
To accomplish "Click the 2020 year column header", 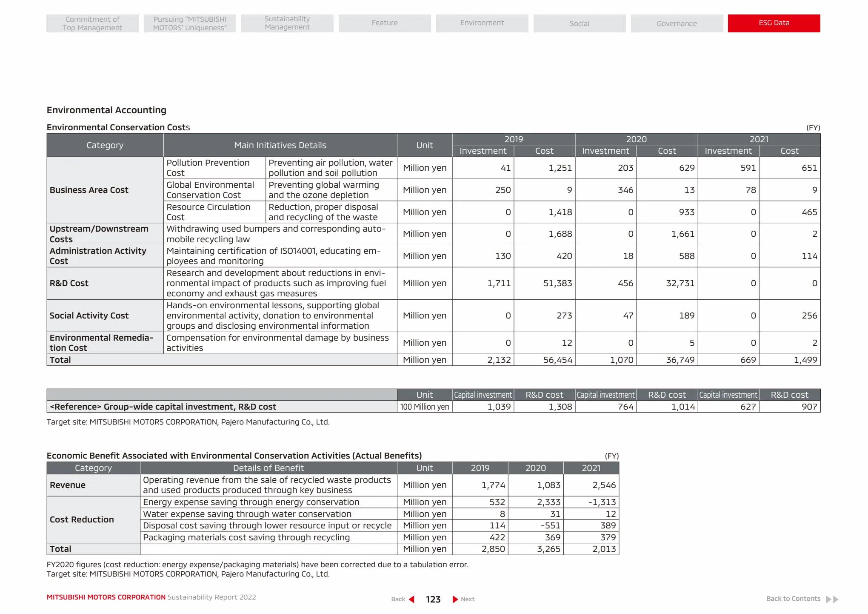I will (636, 139).
